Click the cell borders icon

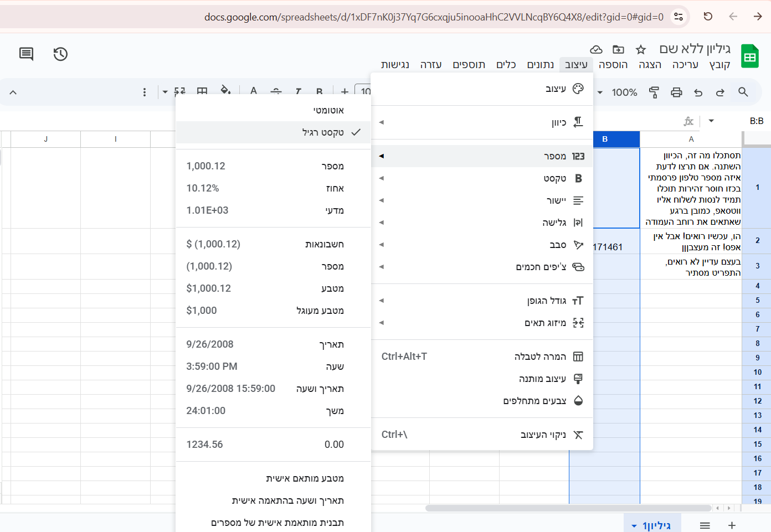pyautogui.click(x=202, y=91)
